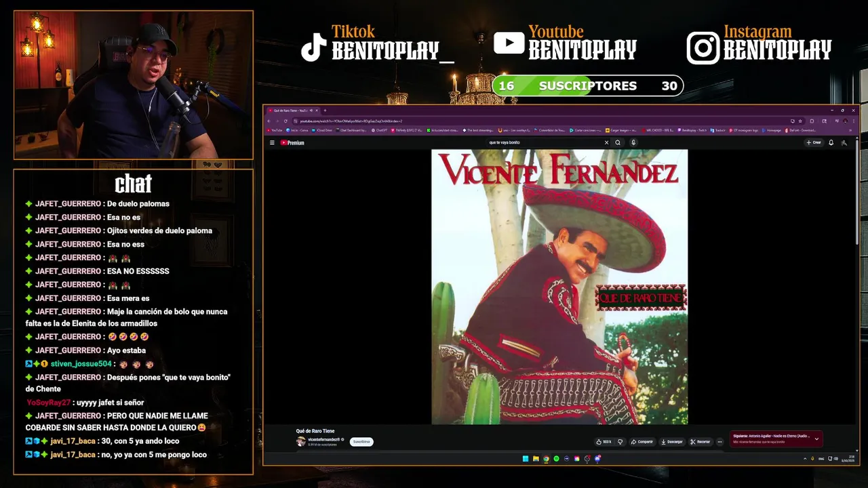Dislike the video with thumbs down
The image size is (868, 488).
[620, 442]
